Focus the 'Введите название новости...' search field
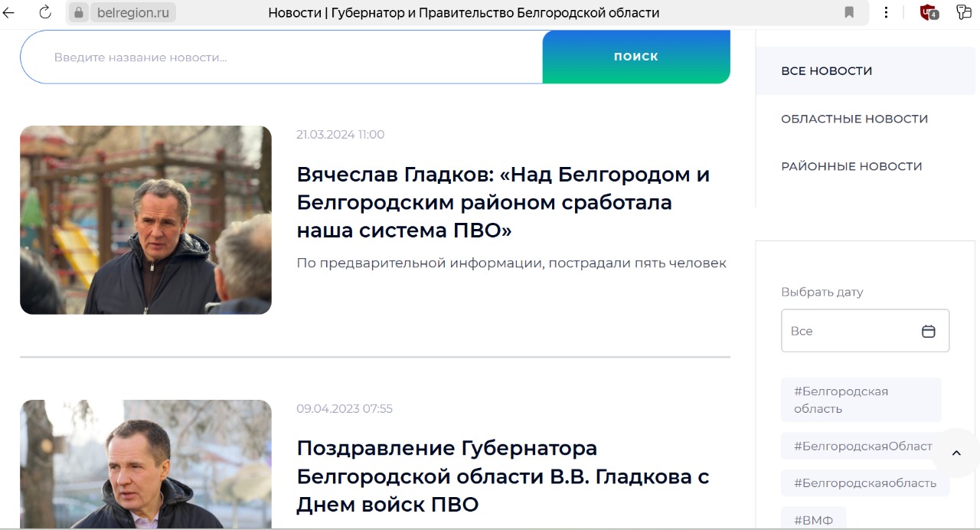This screenshot has height=530, width=980. pyautogui.click(x=282, y=57)
